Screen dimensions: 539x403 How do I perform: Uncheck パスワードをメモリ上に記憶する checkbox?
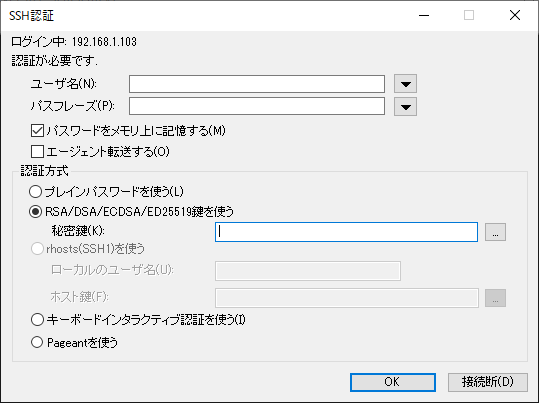point(37,131)
